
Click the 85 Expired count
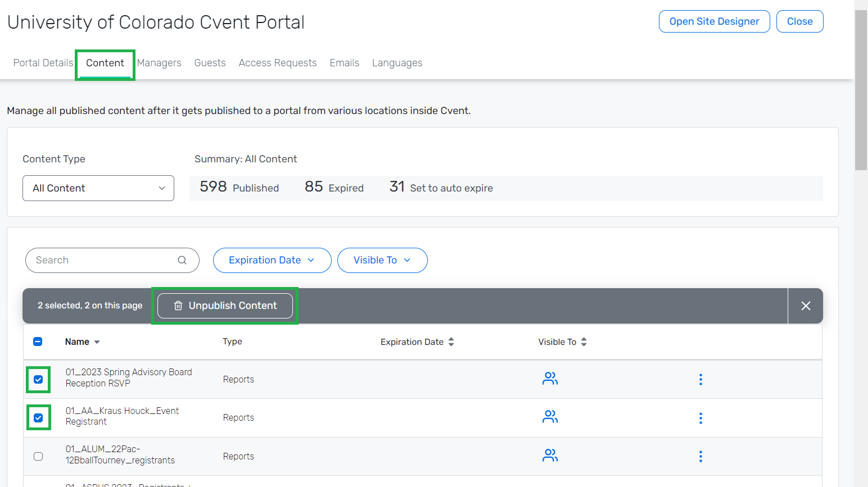[334, 187]
